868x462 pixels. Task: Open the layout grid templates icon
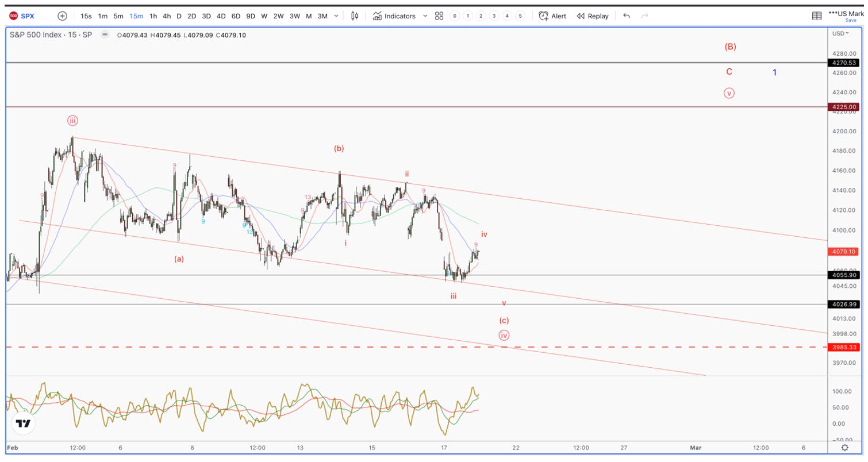pos(439,16)
